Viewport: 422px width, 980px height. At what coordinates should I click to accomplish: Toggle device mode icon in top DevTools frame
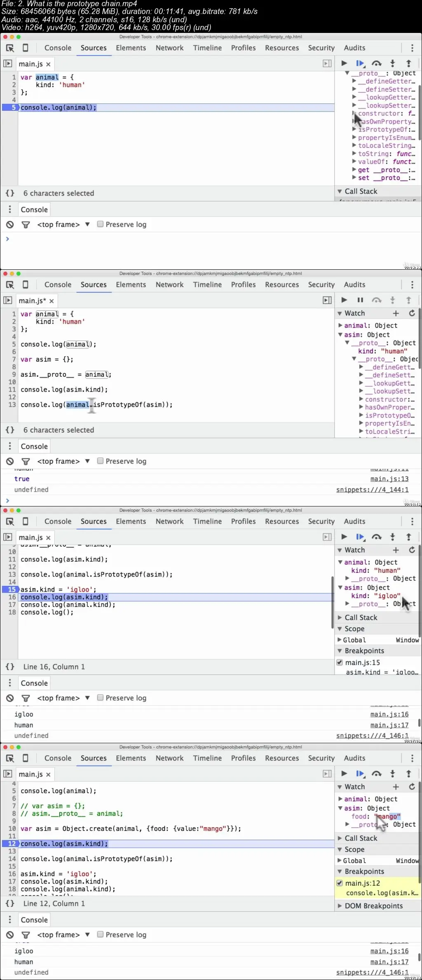coord(26,48)
